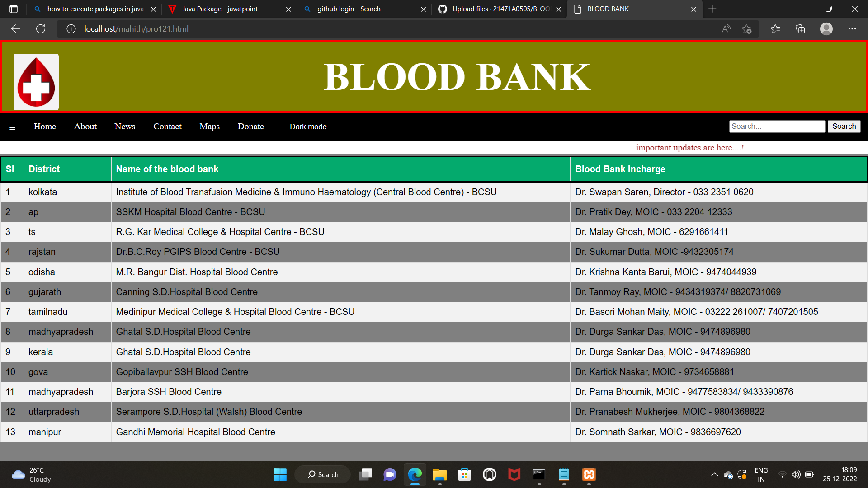Launch XAMPP from the taskbar
The image size is (868, 488).
pos(589,474)
